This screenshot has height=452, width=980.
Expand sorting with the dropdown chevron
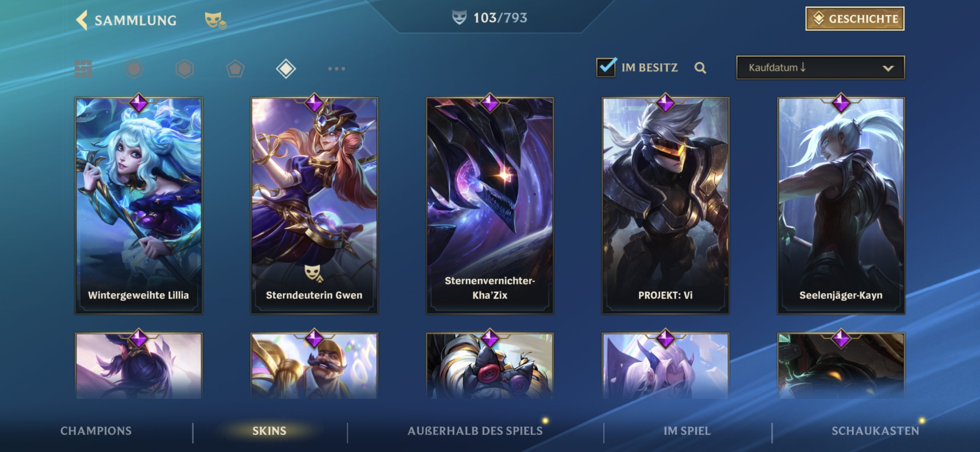pos(888,69)
